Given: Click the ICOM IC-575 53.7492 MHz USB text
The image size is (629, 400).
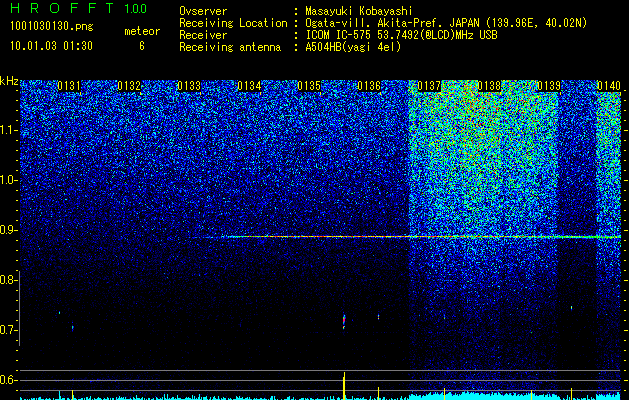Looking at the screenshot, I should pyautogui.click(x=401, y=35).
